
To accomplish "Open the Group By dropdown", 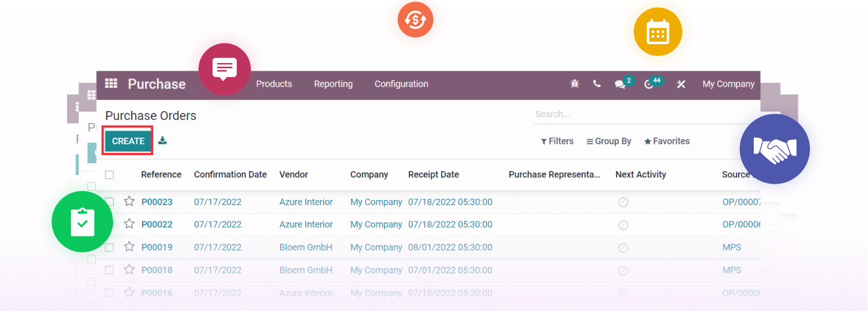I will [609, 141].
